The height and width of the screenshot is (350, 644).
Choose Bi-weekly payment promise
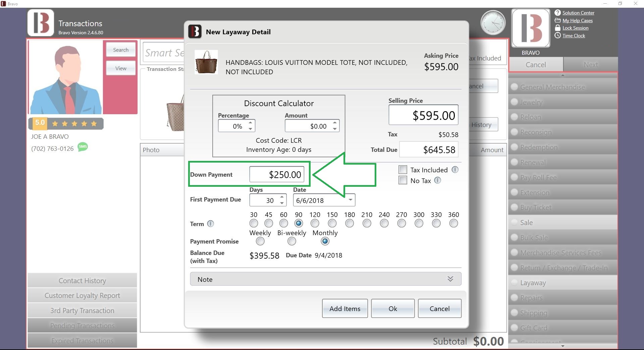292,241
